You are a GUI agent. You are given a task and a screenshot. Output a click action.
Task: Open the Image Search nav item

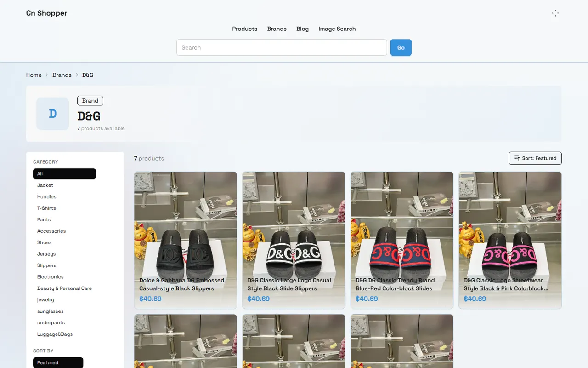[337, 29]
